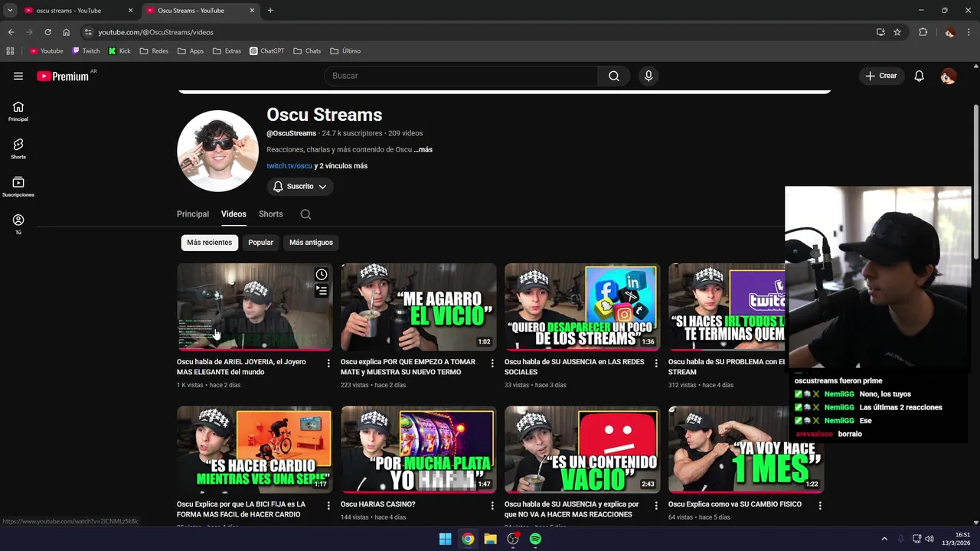
Task: Select the Más recientes filter chip
Action: pyautogui.click(x=209, y=243)
